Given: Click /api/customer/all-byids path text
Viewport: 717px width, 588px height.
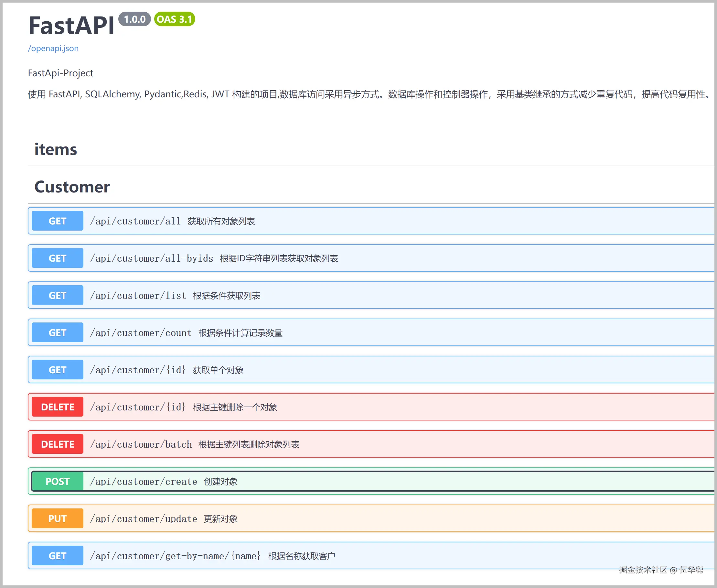Looking at the screenshot, I should tap(151, 258).
